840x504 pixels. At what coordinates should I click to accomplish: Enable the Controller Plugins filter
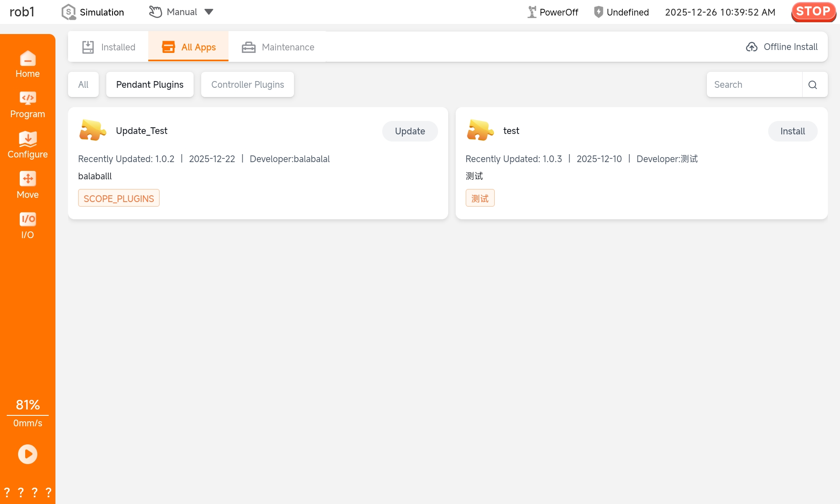(247, 84)
